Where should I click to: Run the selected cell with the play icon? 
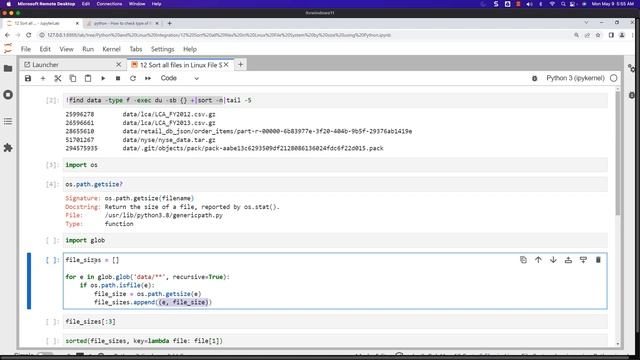103,78
